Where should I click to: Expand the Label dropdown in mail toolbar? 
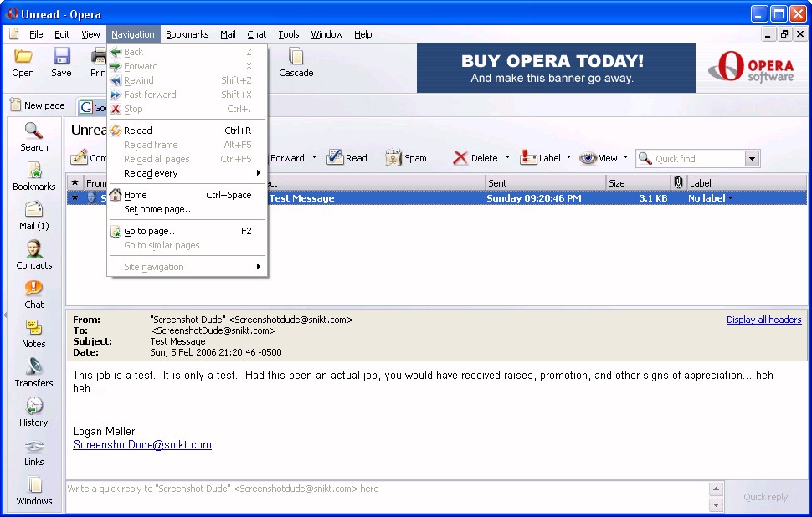pyautogui.click(x=568, y=157)
